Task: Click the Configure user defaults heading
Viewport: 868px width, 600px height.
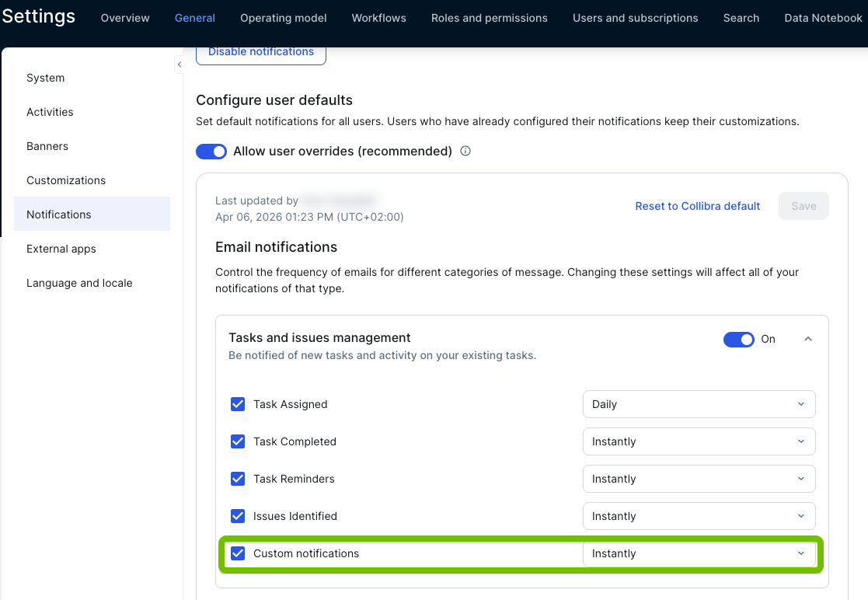Action: point(274,100)
